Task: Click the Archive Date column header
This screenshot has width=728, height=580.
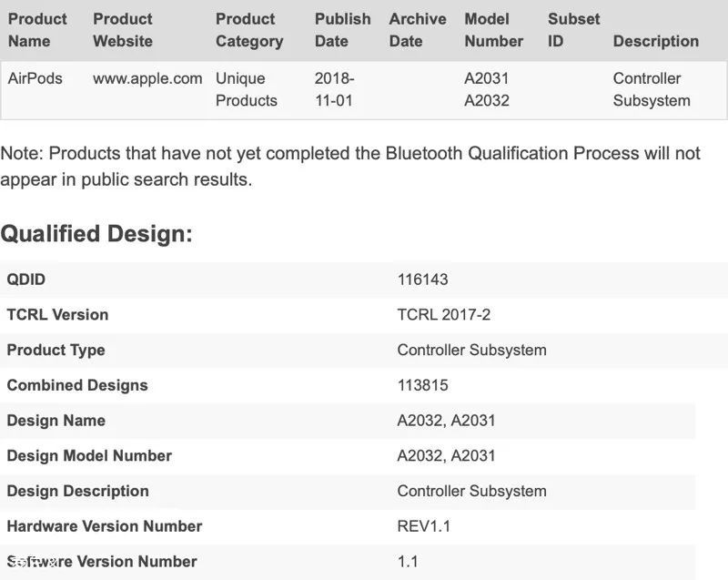Action: pyautogui.click(x=418, y=30)
